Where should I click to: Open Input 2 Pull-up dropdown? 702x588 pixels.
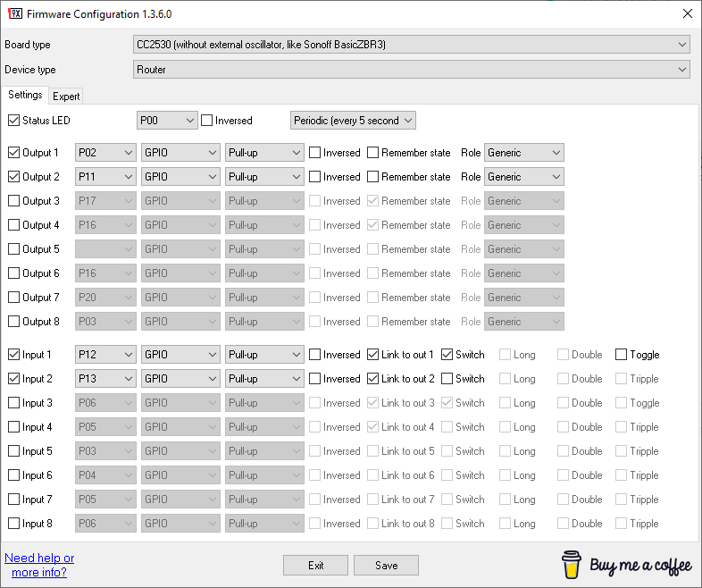click(264, 379)
